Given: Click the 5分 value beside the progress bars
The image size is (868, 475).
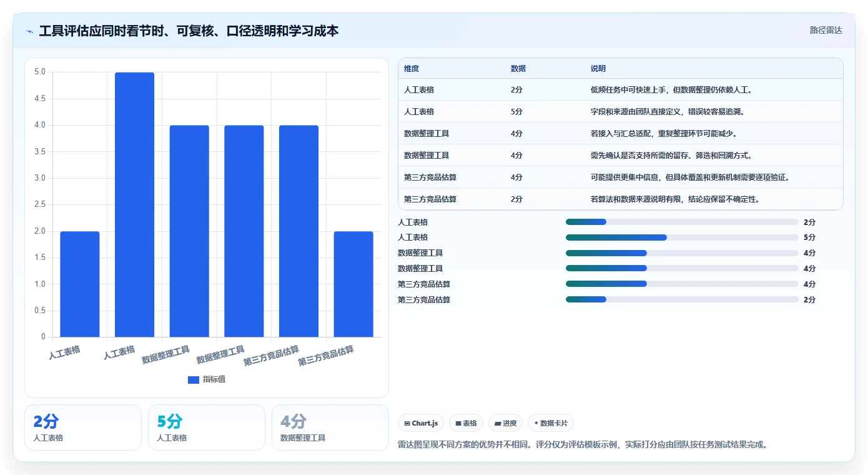Looking at the screenshot, I should pyautogui.click(x=809, y=237).
